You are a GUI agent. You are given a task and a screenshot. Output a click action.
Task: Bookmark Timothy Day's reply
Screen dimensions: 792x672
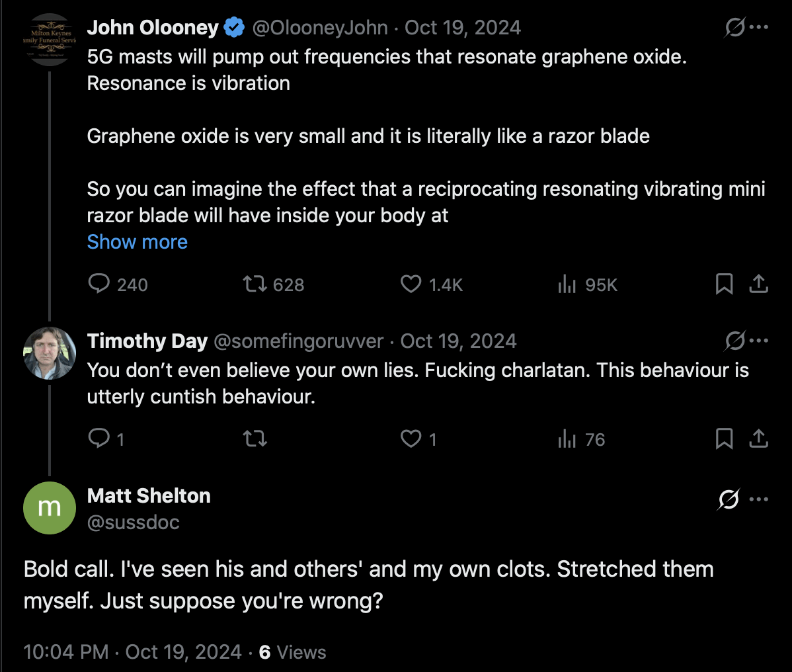pos(724,439)
